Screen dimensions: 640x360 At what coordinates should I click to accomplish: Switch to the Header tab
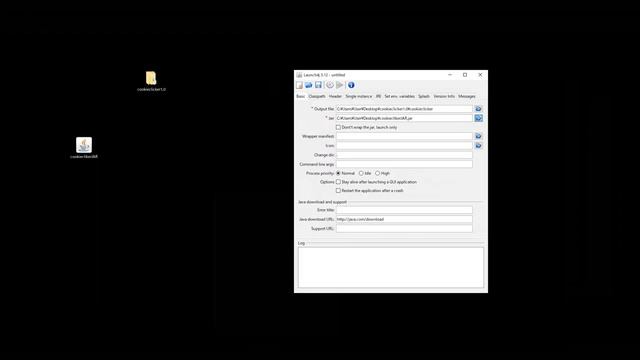coord(335,96)
